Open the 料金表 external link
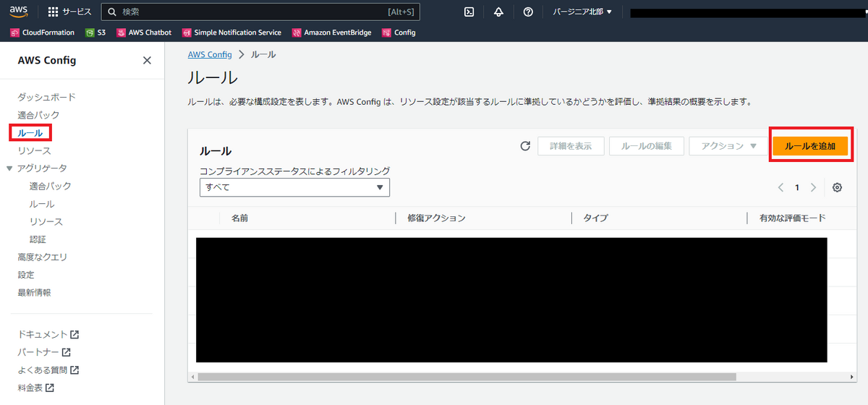 pyautogui.click(x=35, y=388)
